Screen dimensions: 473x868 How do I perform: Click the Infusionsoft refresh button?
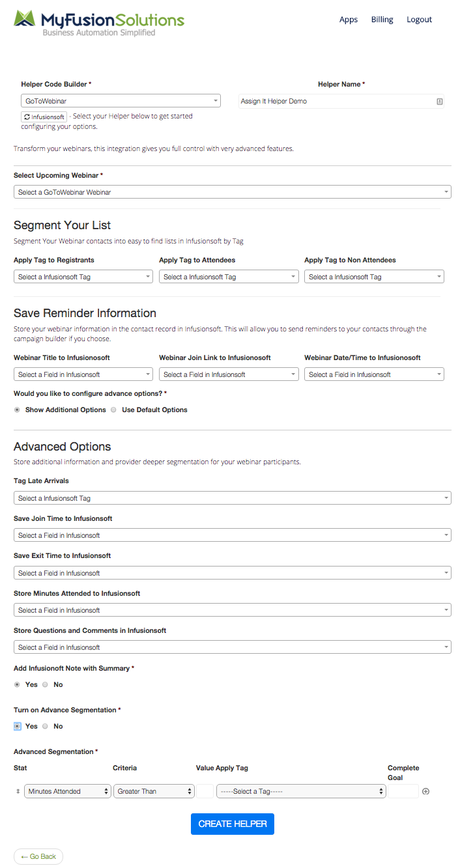click(44, 117)
